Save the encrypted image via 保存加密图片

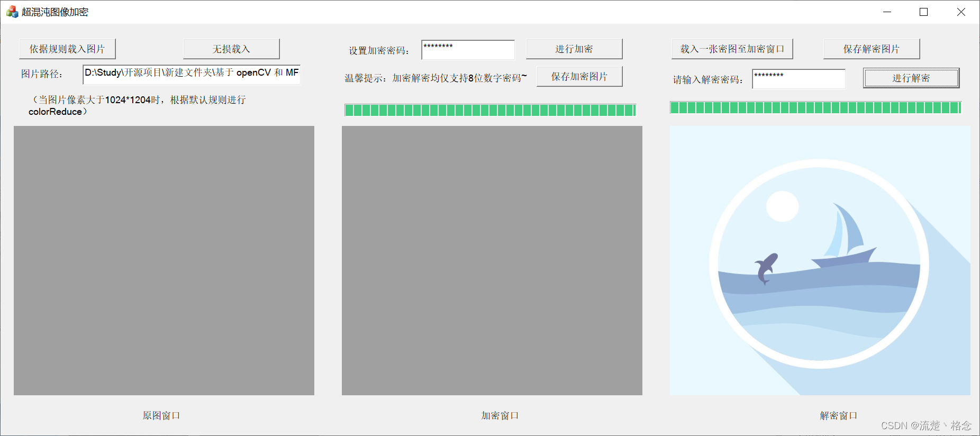click(579, 76)
